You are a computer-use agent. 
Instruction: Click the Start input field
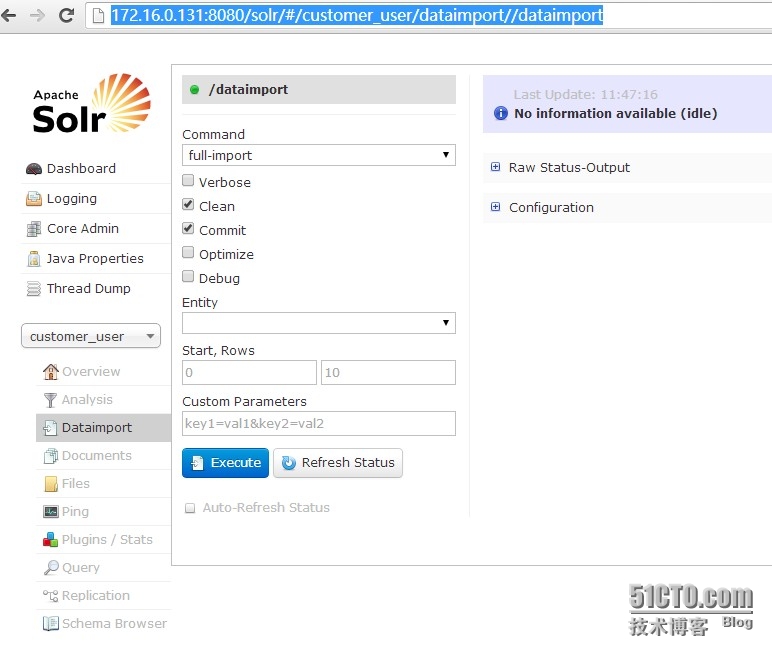tap(249, 372)
